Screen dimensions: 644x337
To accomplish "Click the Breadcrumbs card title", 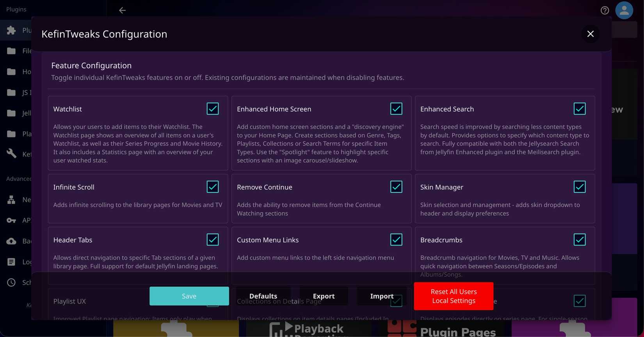I will pos(441,240).
